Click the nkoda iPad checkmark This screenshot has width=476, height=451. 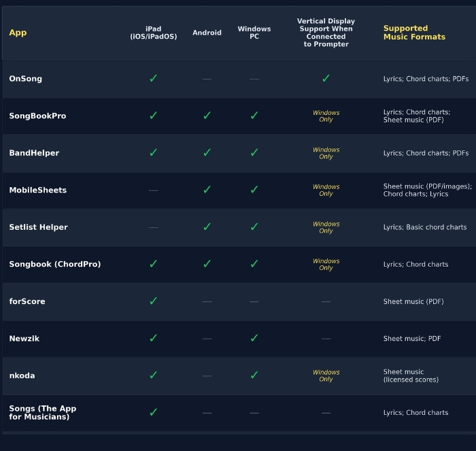pyautogui.click(x=153, y=375)
